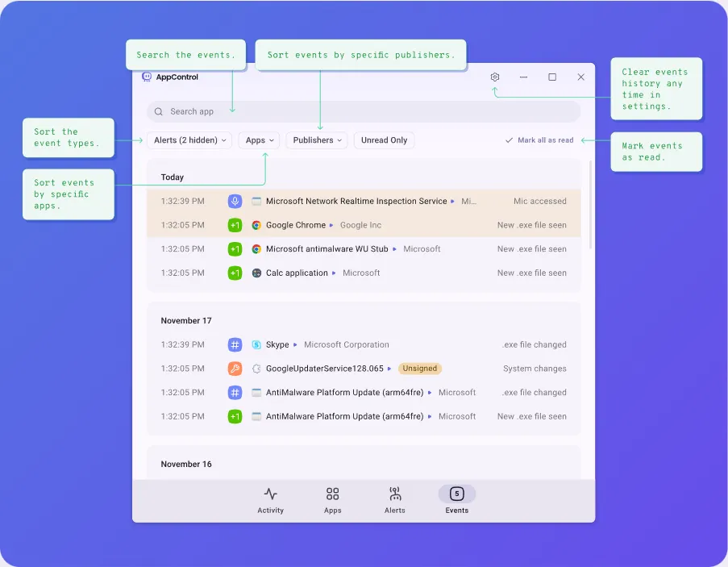The width and height of the screenshot is (728, 567).
Task: Click the Microsoft publisher on Calc application row
Action: coord(361,273)
